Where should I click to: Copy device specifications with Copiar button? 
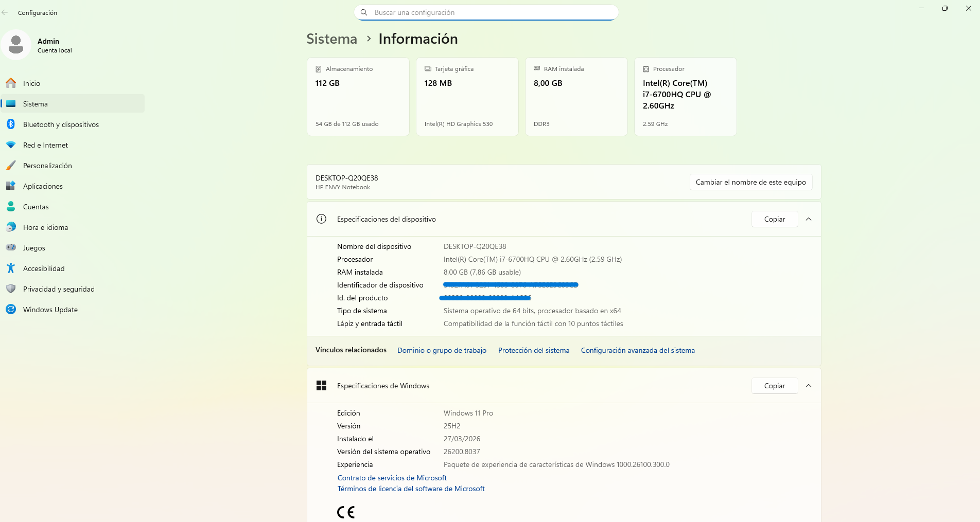pos(774,219)
